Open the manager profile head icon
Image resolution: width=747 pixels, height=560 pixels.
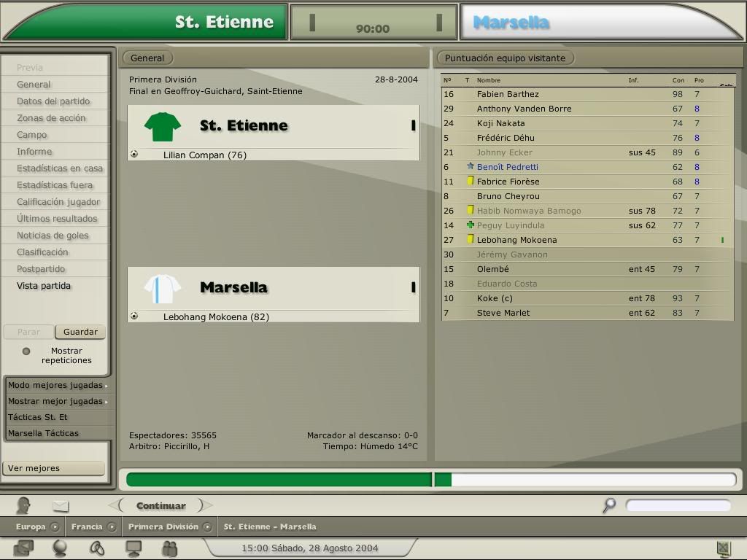(23, 505)
